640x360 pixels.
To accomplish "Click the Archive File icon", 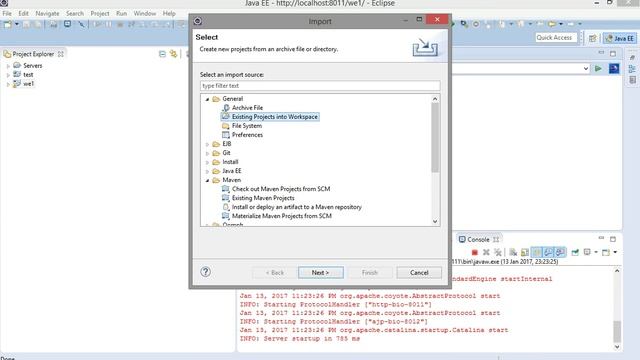I will [x=226, y=108].
